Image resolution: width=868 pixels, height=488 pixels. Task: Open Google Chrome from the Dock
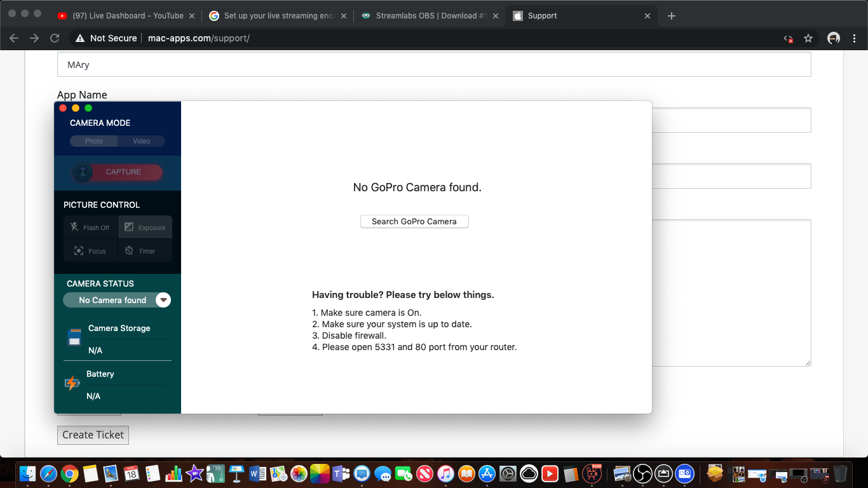[x=69, y=473]
